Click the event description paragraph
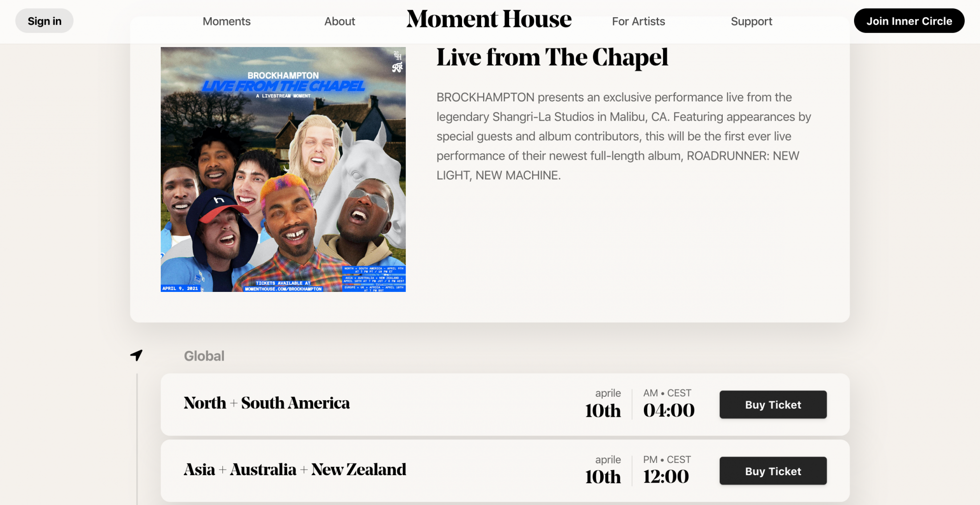 622,136
